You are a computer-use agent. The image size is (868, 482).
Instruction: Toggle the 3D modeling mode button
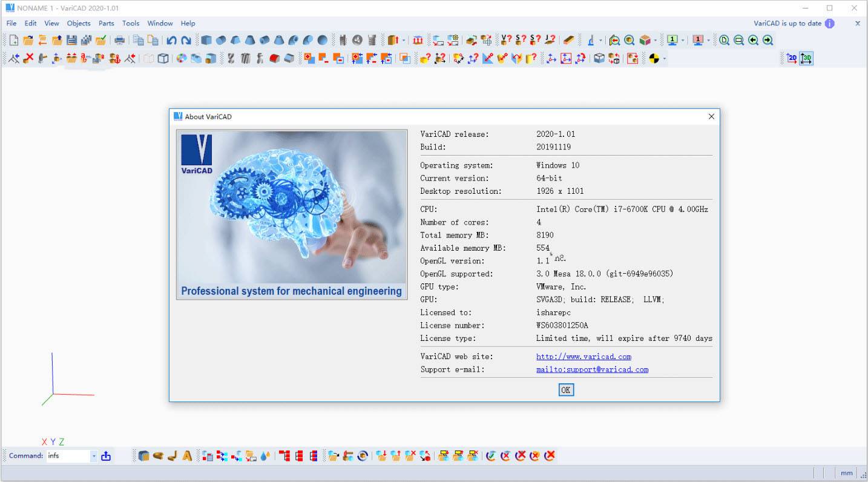tap(806, 58)
